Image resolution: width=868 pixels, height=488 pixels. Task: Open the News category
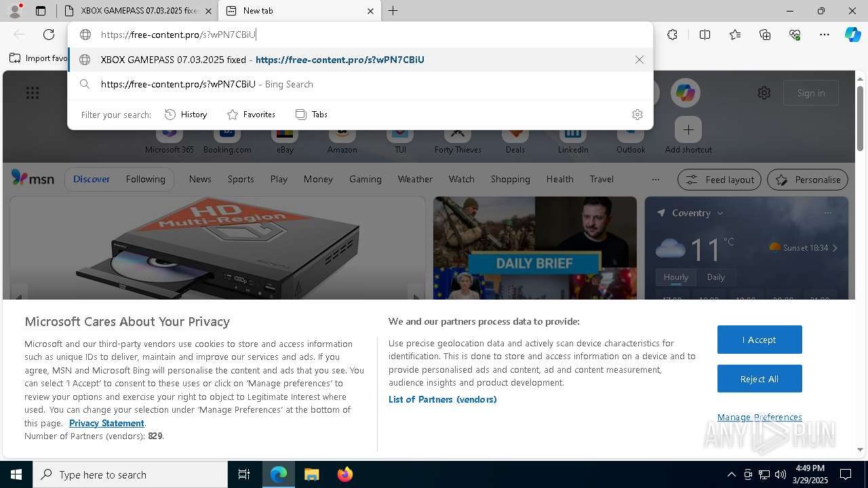point(200,179)
